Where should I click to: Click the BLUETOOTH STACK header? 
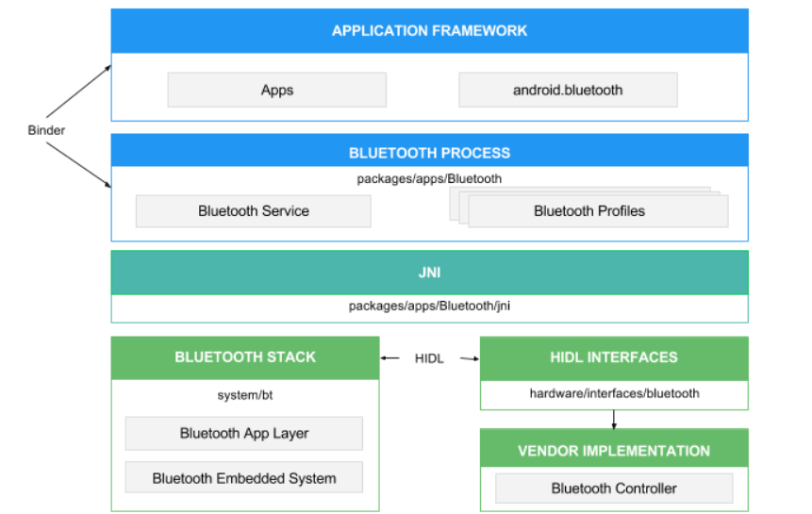tap(245, 357)
